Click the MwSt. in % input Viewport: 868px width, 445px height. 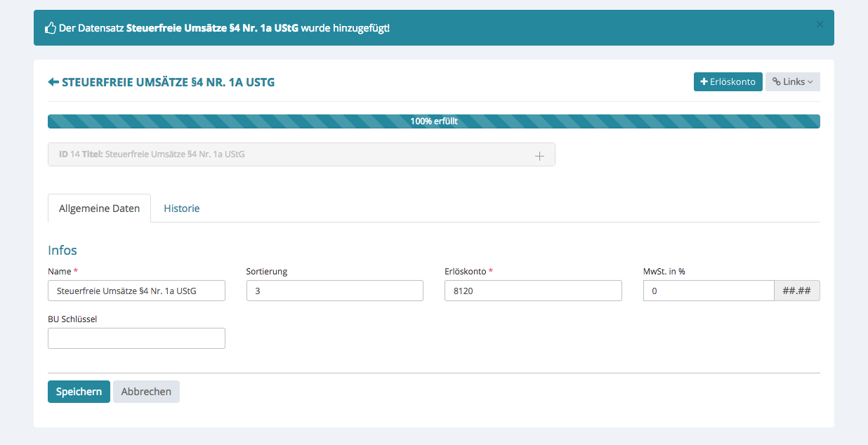tap(708, 291)
